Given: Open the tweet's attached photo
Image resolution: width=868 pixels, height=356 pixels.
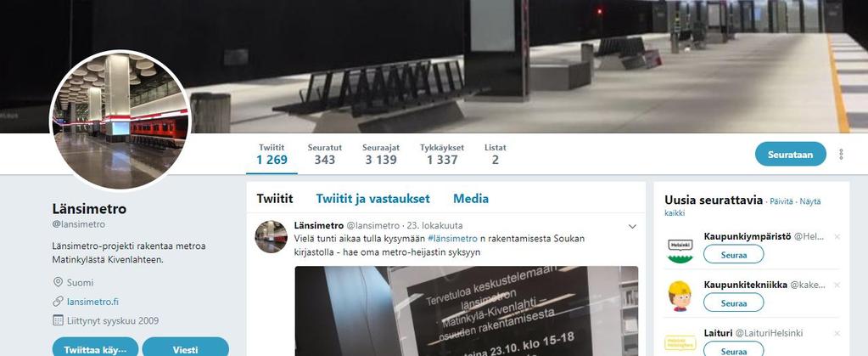Looking at the screenshot, I should click(x=466, y=311).
